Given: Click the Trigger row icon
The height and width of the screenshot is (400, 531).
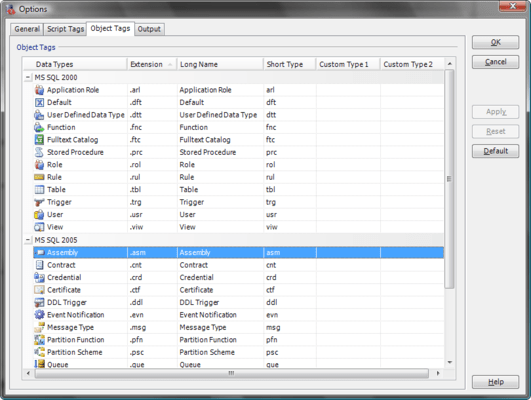Looking at the screenshot, I should pos(39,202).
